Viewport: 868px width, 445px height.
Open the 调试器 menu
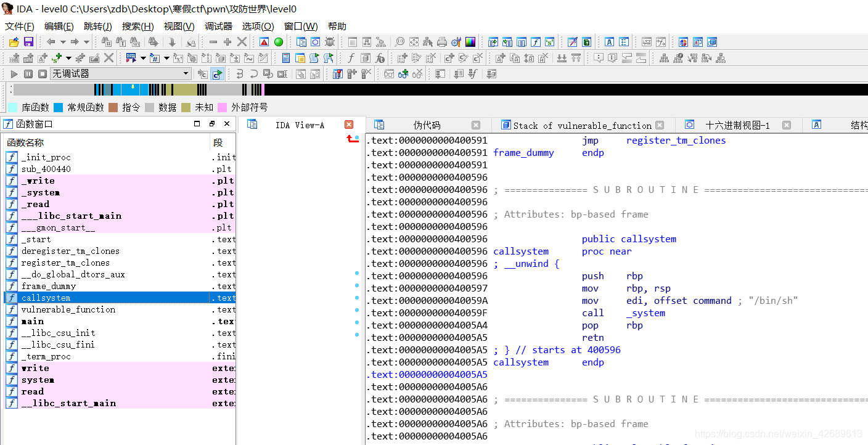219,27
